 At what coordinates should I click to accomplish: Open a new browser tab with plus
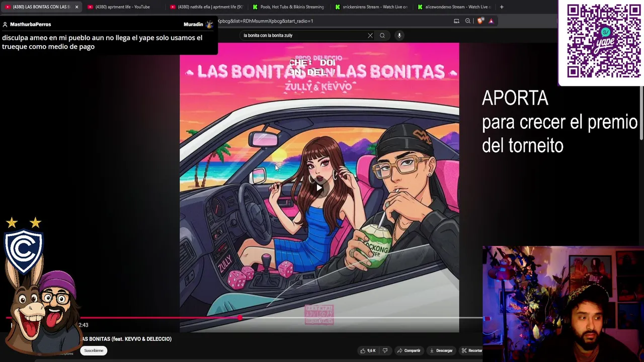[x=502, y=7]
